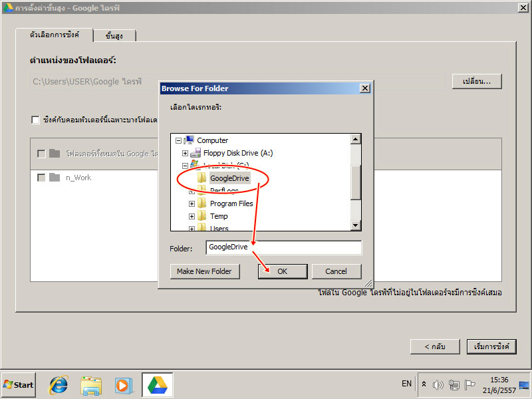Viewport: 532px width, 399px height.
Task: Collapse the Computer tree node
Action: pyautogui.click(x=178, y=140)
